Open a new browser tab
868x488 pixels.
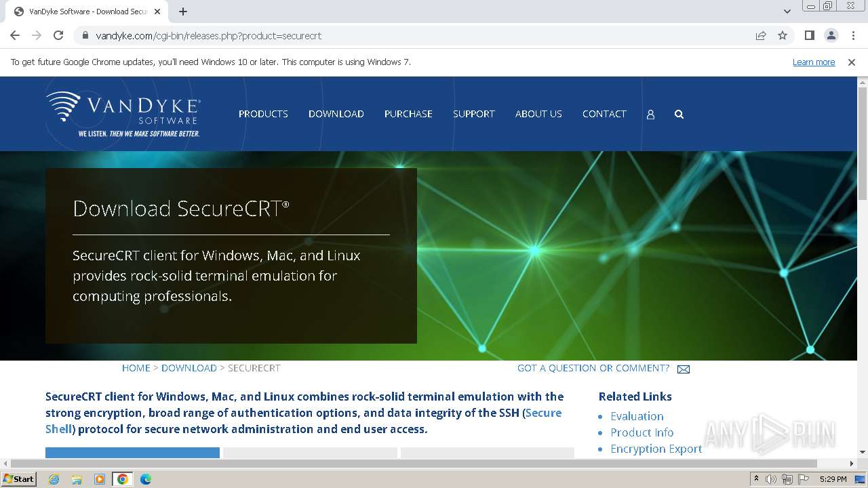point(183,12)
